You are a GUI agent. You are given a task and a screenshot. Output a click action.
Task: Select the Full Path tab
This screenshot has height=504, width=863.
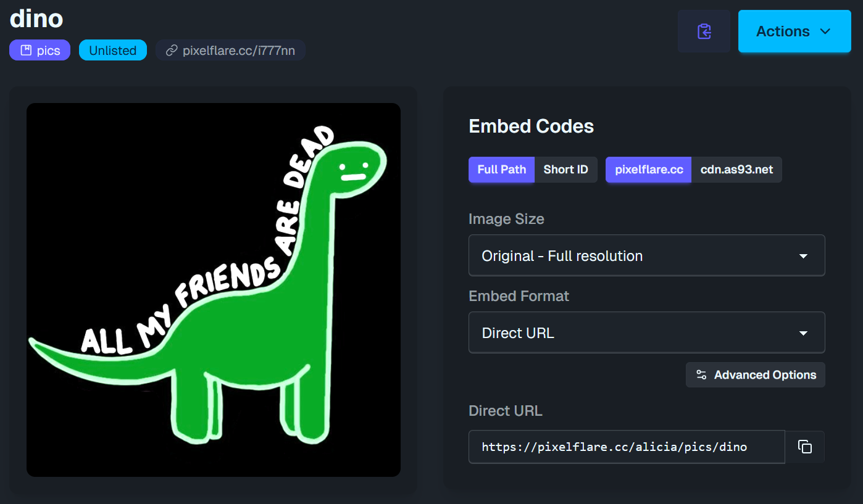501,170
